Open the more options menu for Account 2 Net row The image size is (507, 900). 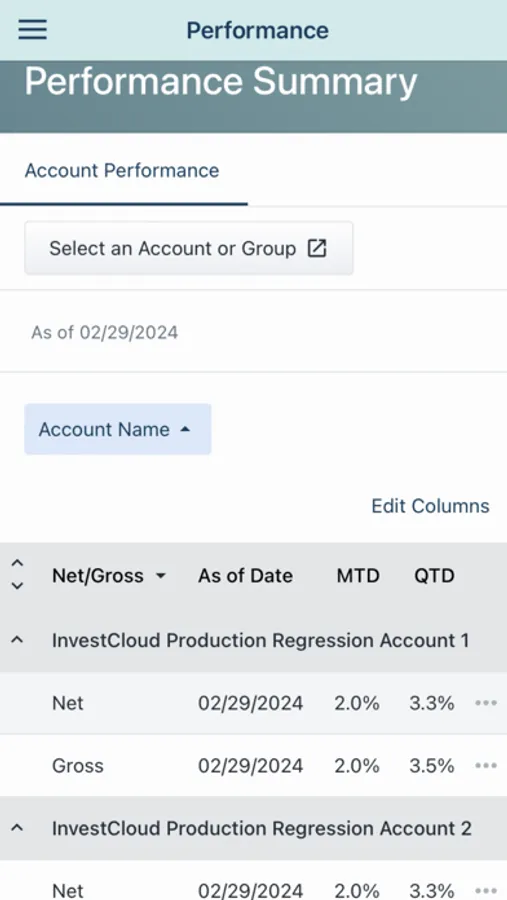coord(486,891)
